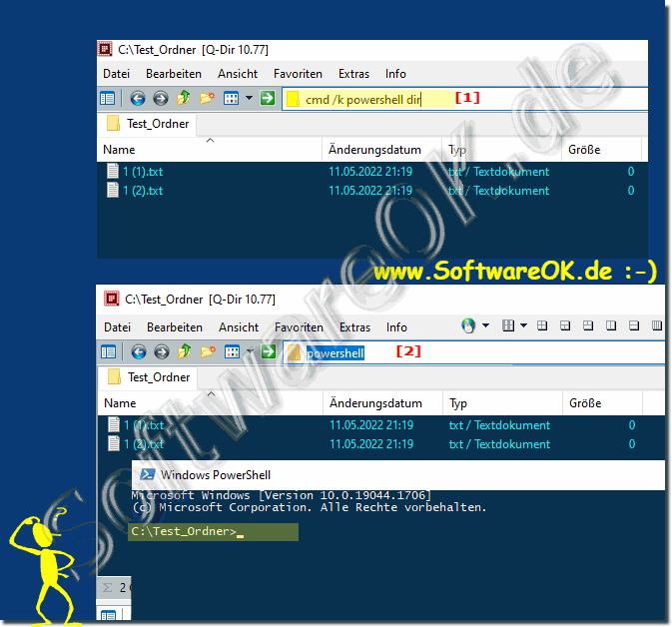Screen dimensions: 672x627
Task: Sort by Typ column in lower window
Action: coord(502,403)
